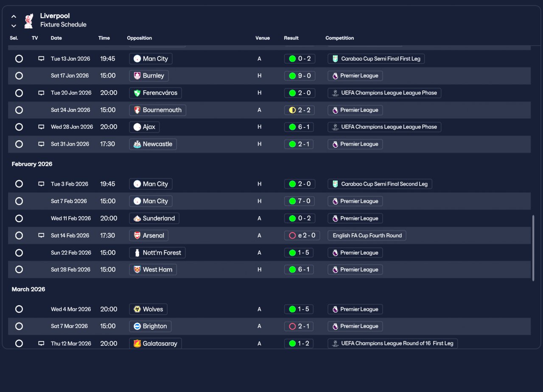Open the Ferencváros opposition button
This screenshot has width=543, height=392.
tap(155, 93)
